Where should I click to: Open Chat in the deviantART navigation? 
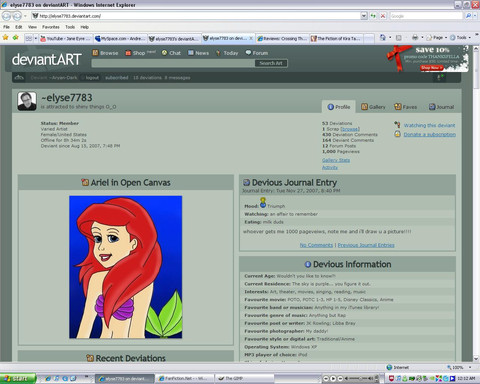tap(171, 53)
